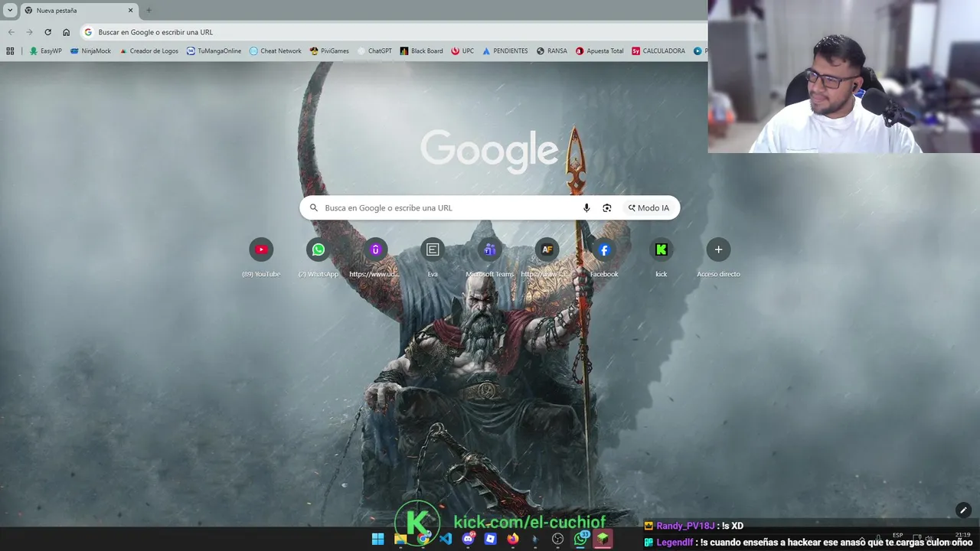The image size is (980, 551).
Task: Open the Minecraft block taskbar icon
Action: click(x=603, y=539)
